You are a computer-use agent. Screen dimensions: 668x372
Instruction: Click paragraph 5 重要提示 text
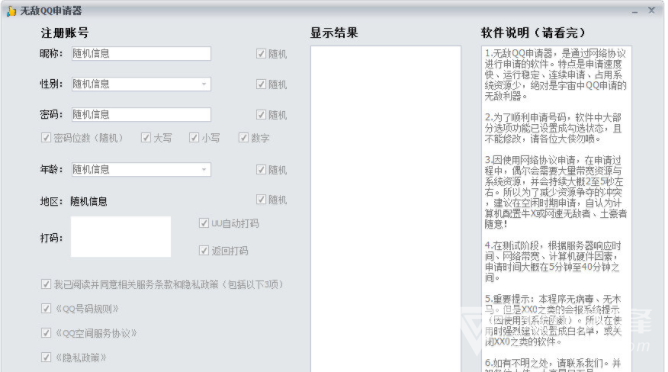pos(553,320)
